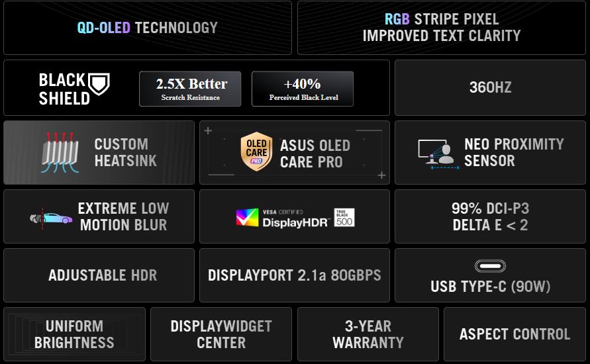Image resolution: width=590 pixels, height=364 pixels.
Task: Click the Aspect Control tile
Action: 515,334
